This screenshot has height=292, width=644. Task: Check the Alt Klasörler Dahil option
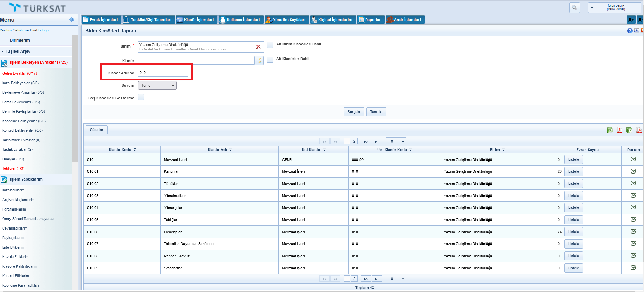point(270,59)
